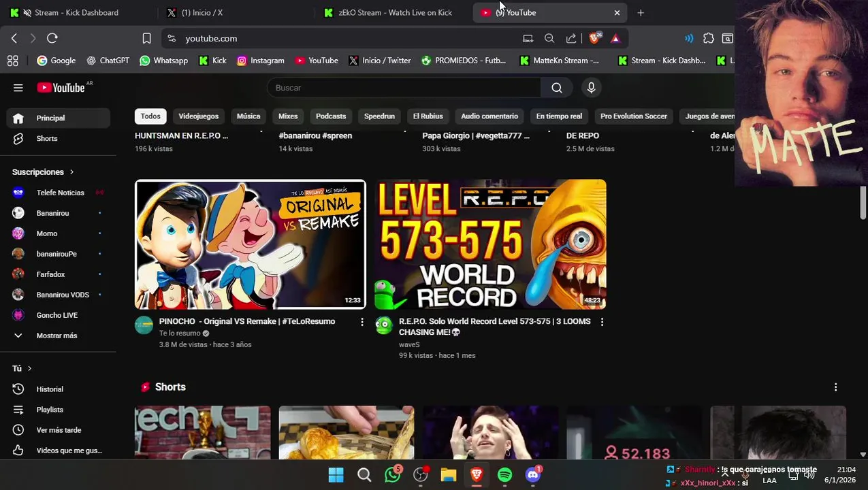
Task: Select the Speedrun filter chip
Action: [379, 116]
